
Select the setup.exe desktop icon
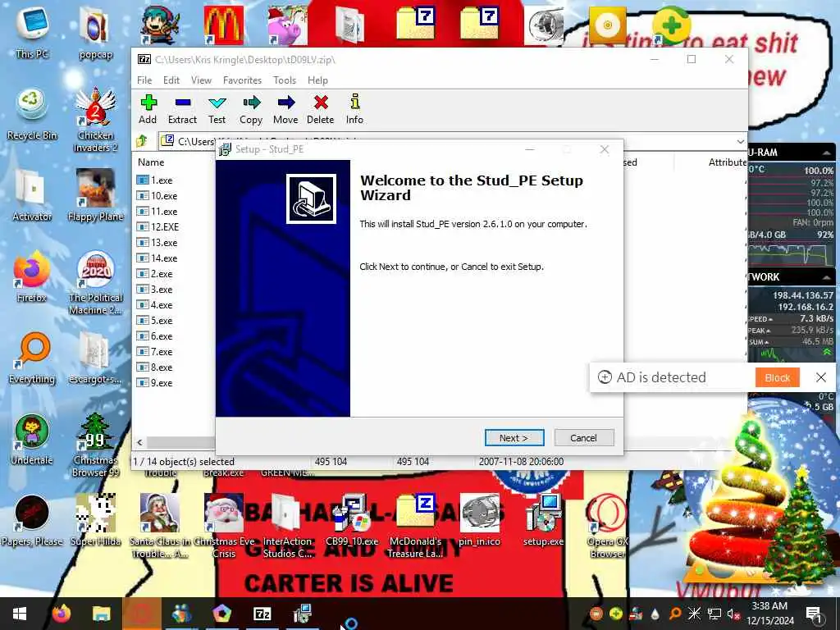point(543,520)
